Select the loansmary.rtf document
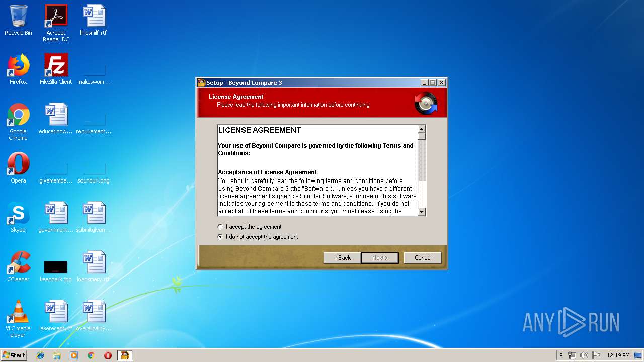This screenshot has width=644, height=362. tap(94, 267)
